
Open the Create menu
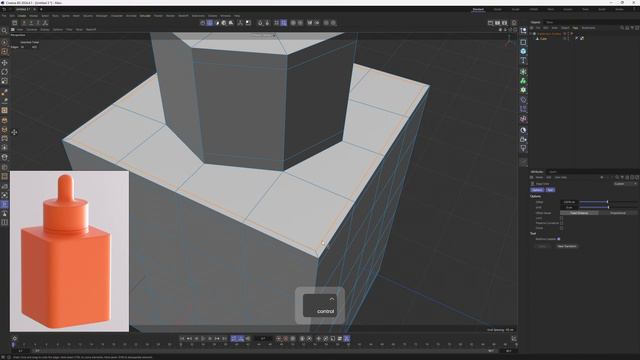coord(22,16)
